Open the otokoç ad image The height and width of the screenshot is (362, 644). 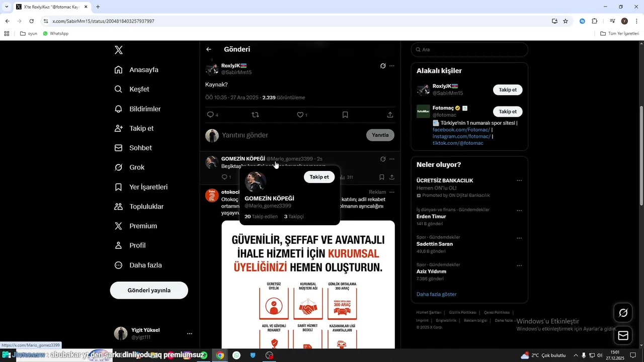(308, 285)
